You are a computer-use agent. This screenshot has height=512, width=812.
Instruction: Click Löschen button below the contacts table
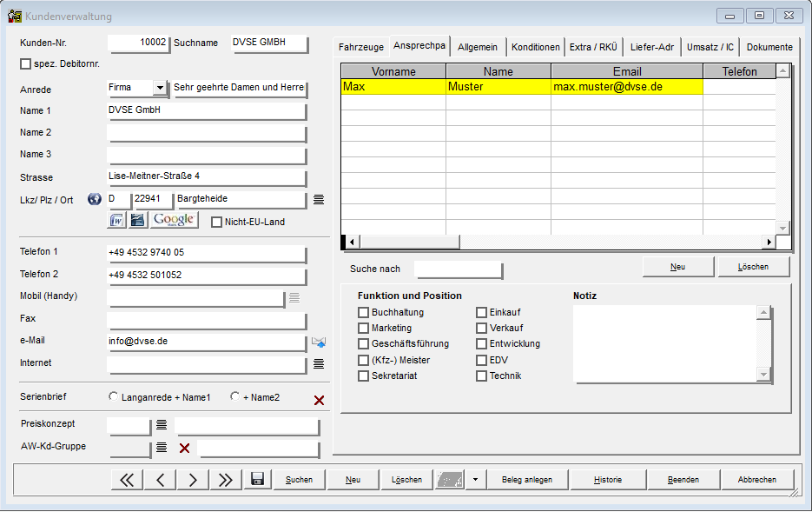(x=754, y=267)
